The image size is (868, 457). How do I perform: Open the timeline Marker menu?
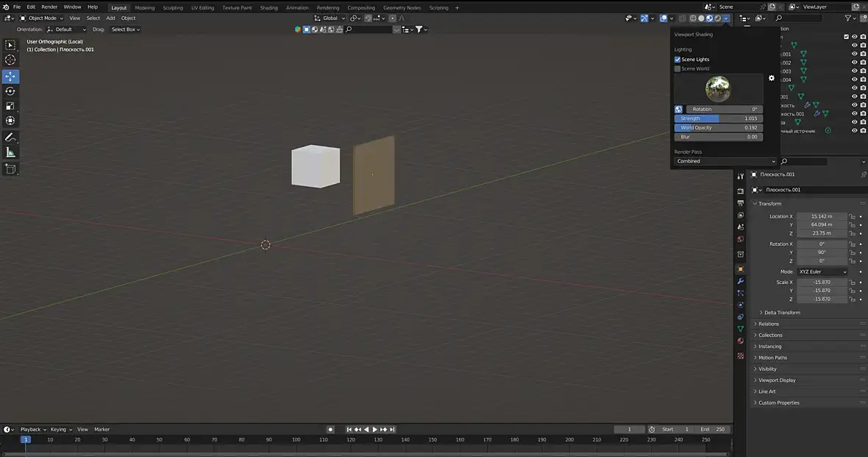click(102, 429)
